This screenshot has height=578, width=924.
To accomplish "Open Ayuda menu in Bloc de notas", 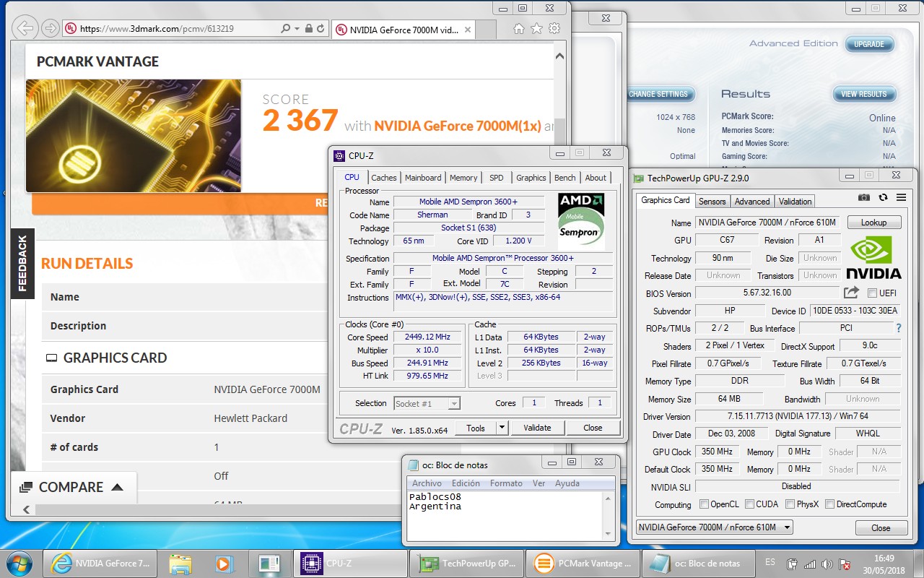I will (x=567, y=483).
